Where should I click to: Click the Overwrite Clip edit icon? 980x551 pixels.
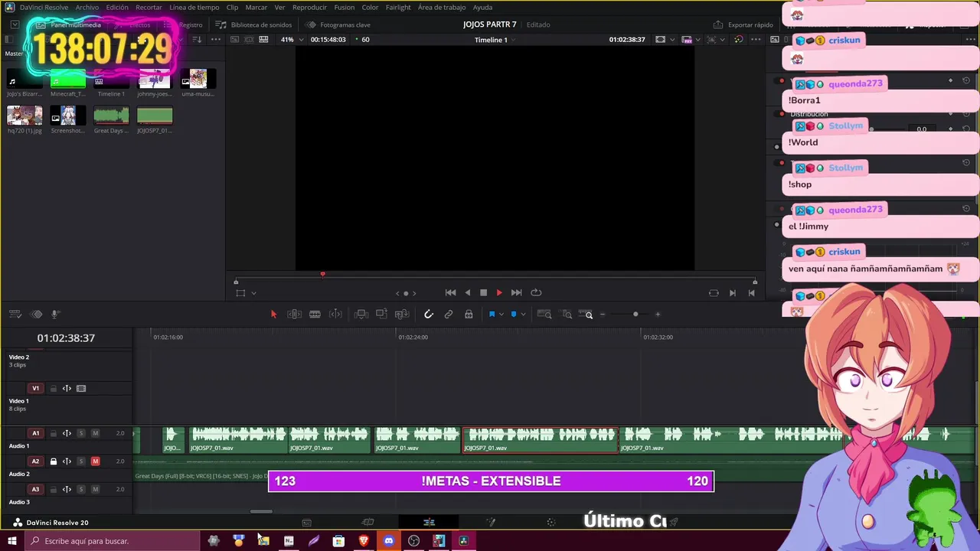[x=381, y=315]
